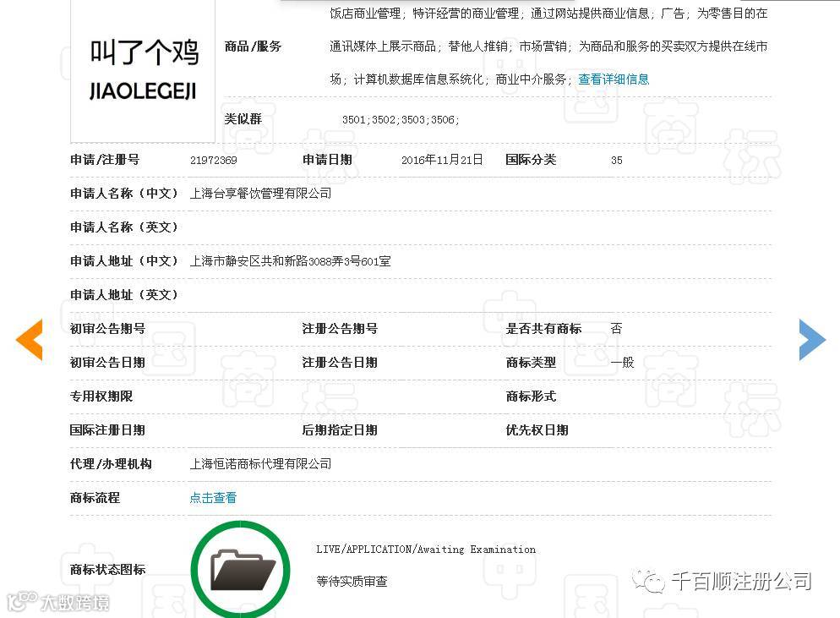
Task: Click the LIVE/APPLICATION/Awaiting Examination status text
Action: pyautogui.click(x=426, y=550)
